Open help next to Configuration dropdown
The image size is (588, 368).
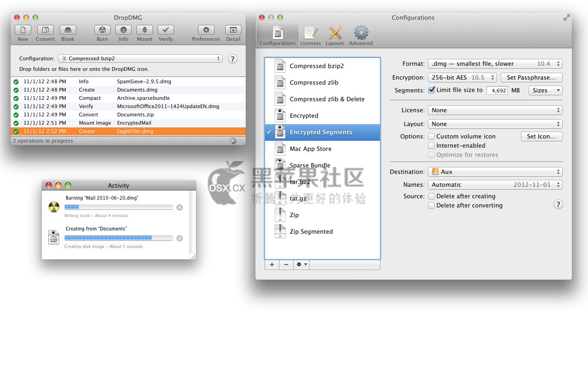pos(232,59)
